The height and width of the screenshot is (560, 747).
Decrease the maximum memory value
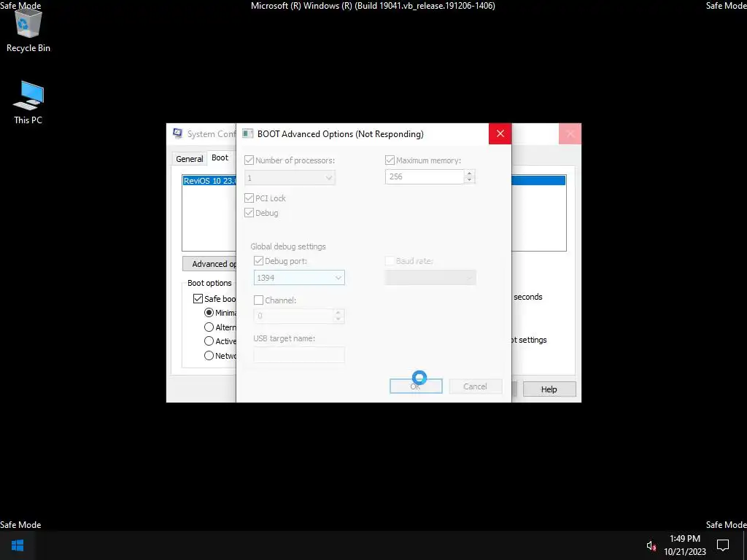pyautogui.click(x=469, y=180)
